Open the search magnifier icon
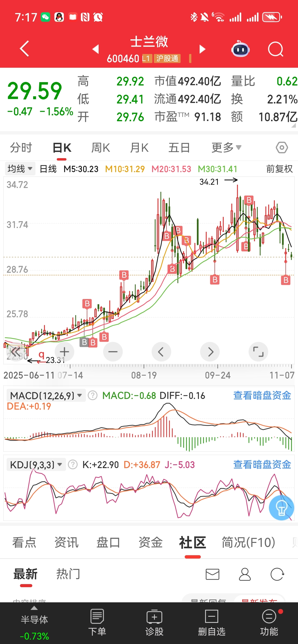Image resolution: width=298 pixels, height=644 pixels. pos(276,49)
